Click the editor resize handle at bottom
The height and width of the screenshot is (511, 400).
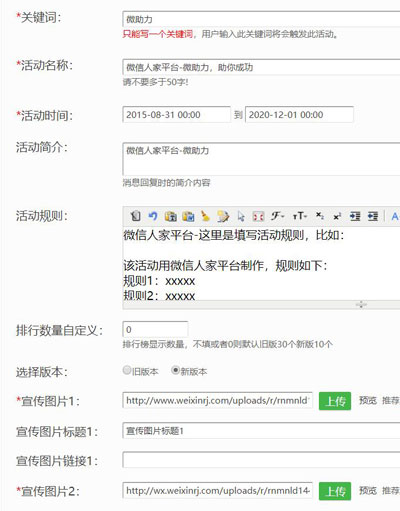(361, 304)
